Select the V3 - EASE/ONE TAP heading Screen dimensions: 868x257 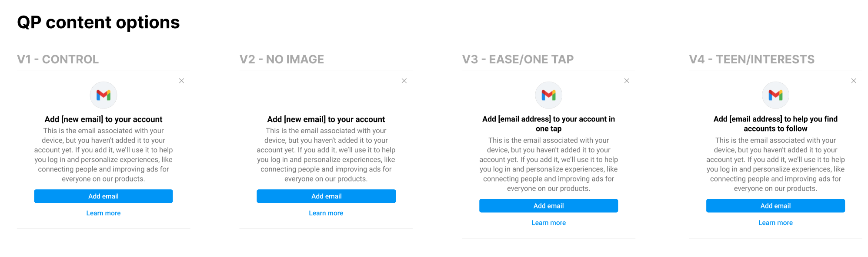[x=518, y=59]
